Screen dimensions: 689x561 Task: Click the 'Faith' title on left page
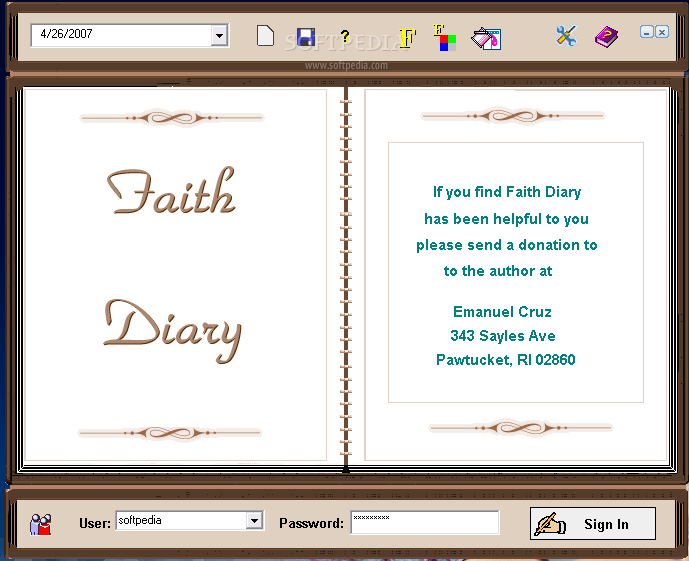[x=171, y=191]
